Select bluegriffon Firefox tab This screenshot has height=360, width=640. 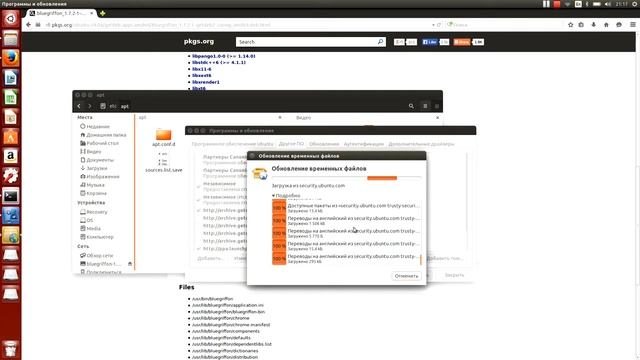coord(61,13)
